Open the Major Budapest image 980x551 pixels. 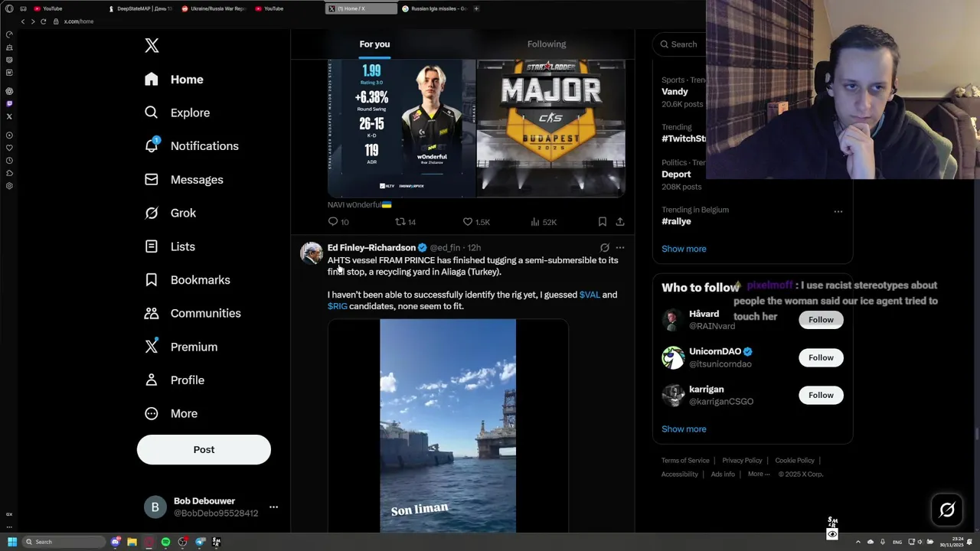click(551, 129)
